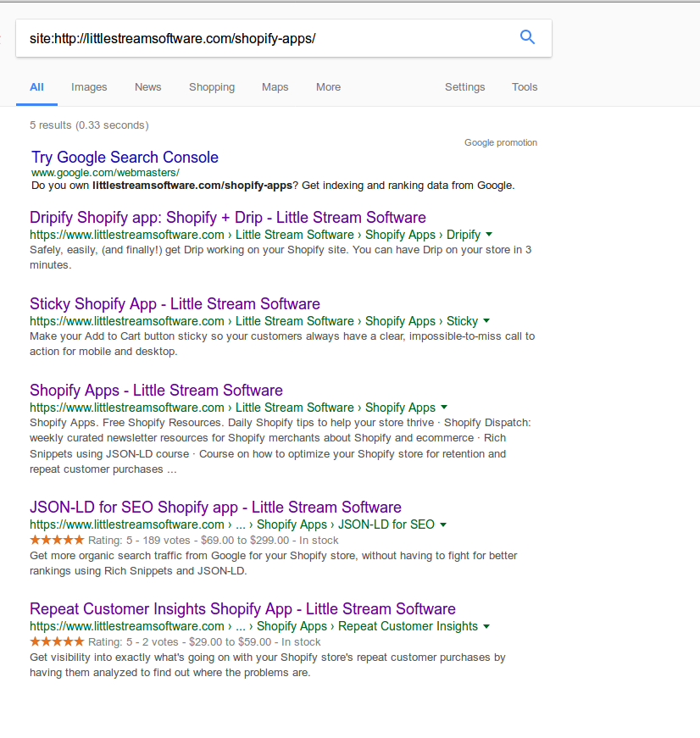The height and width of the screenshot is (738, 700).
Task: Open Dripify Shopify app result title
Action: click(x=227, y=218)
